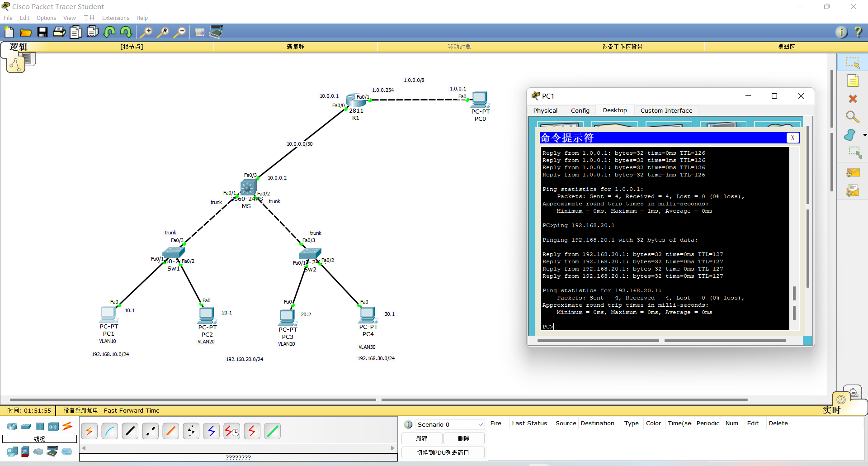The width and height of the screenshot is (868, 466).
Task: Click 设备重新加电 power cycle devices
Action: coord(80,411)
